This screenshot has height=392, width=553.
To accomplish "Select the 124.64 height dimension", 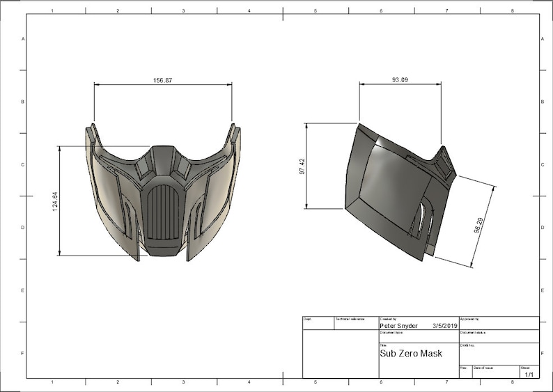I will 55,202.
